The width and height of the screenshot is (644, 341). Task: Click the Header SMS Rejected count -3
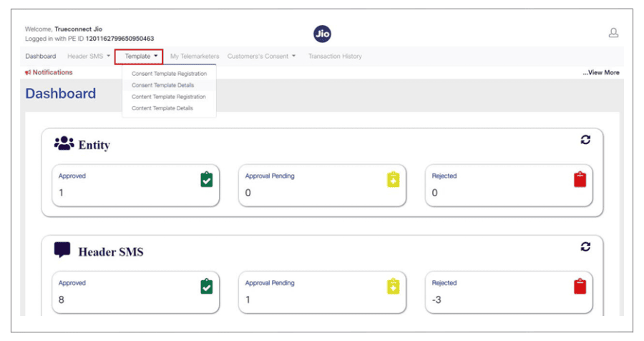436,300
